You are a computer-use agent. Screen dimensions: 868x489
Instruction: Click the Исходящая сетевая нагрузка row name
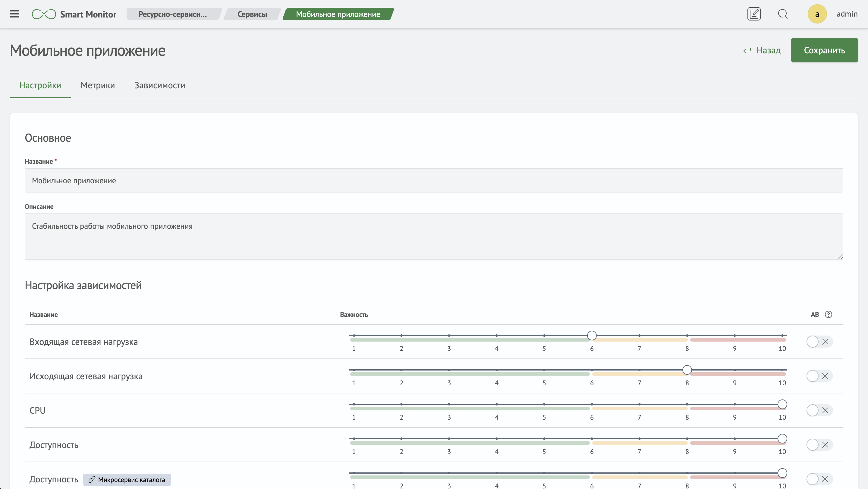(x=86, y=376)
